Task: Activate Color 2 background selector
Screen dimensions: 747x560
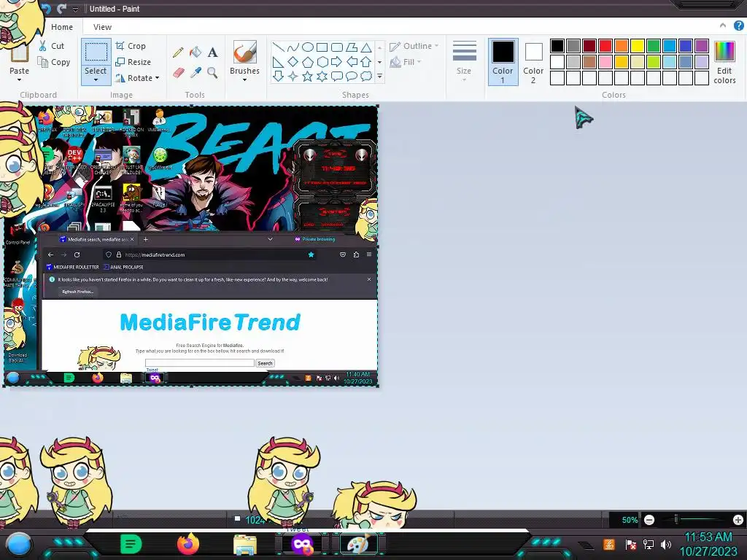Action: click(533, 62)
